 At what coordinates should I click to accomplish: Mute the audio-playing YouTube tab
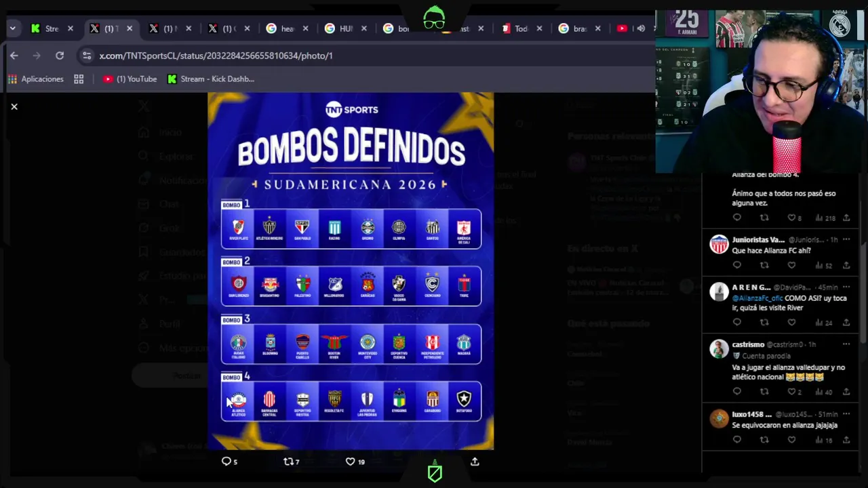pos(641,28)
